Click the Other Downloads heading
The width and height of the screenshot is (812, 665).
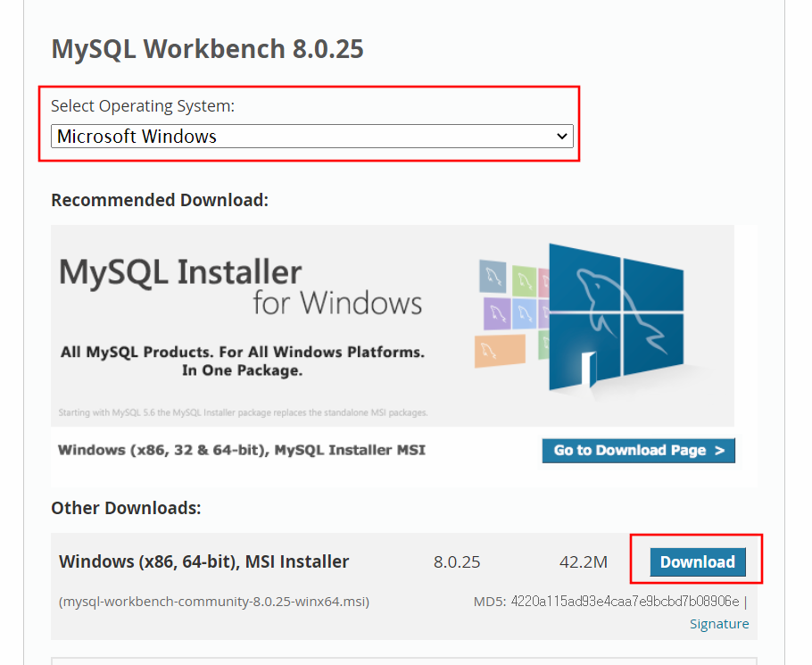126,508
